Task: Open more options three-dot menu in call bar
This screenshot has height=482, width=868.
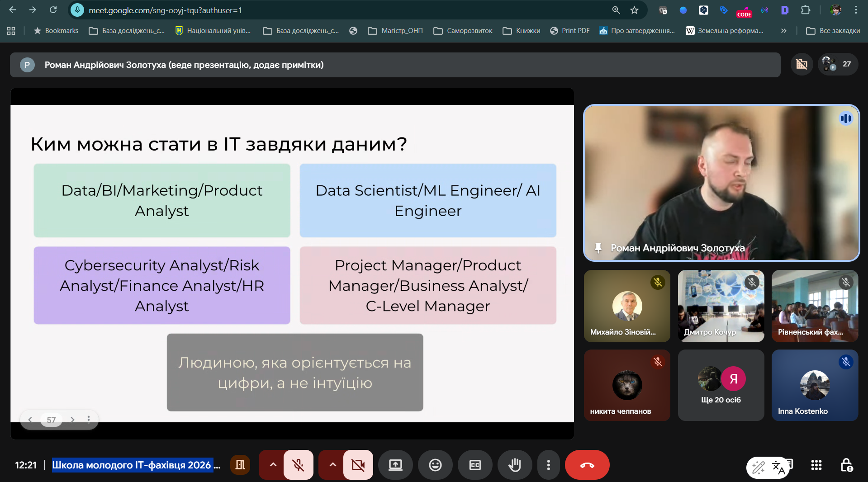Action: 548,465
